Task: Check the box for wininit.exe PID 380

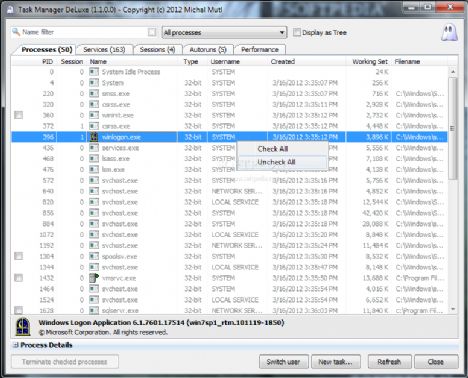Action: pos(19,115)
